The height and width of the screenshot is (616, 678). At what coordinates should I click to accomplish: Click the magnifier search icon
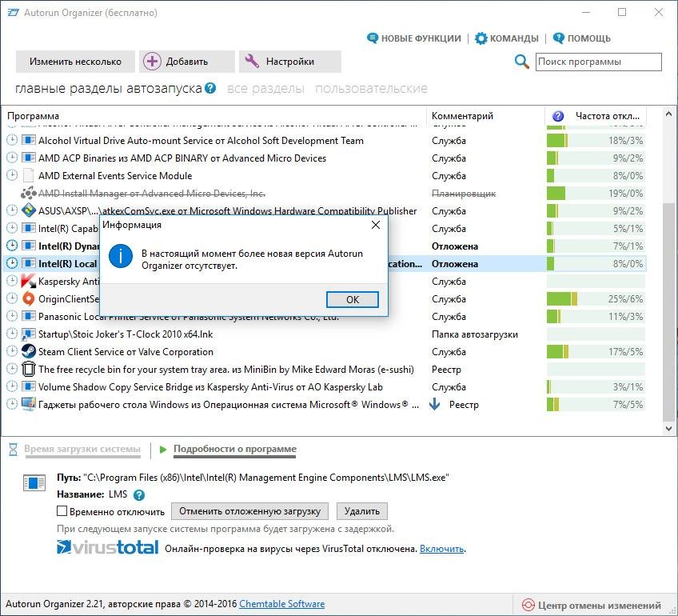[522, 62]
